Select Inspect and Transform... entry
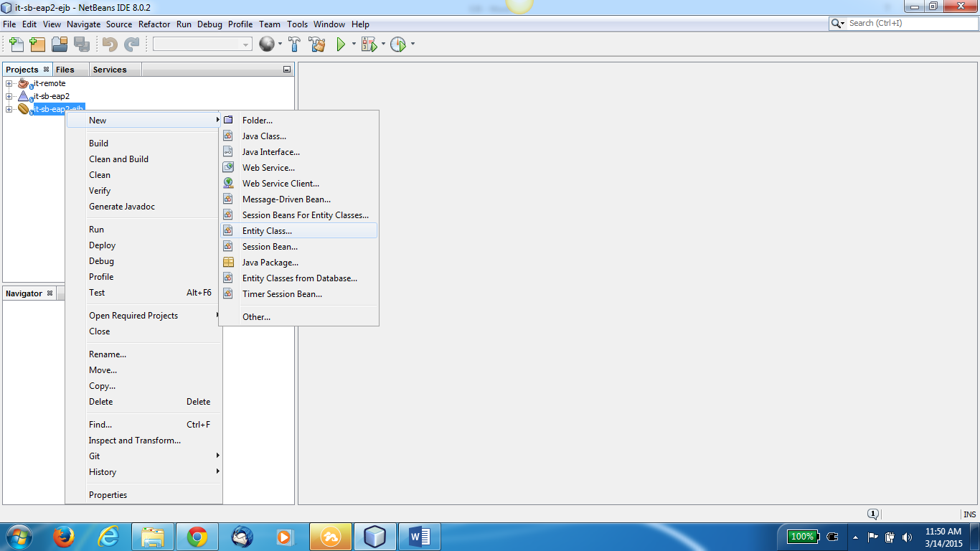Image resolution: width=980 pixels, height=551 pixels. [143, 441]
